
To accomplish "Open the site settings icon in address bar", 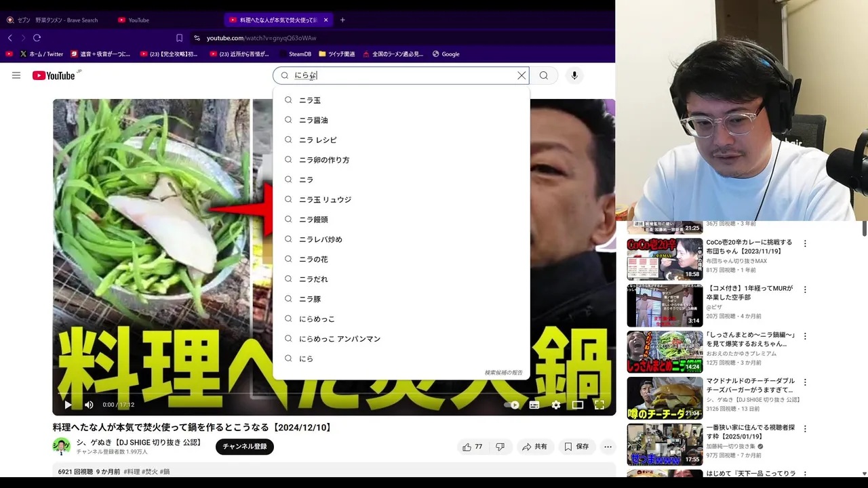I will 197,38.
